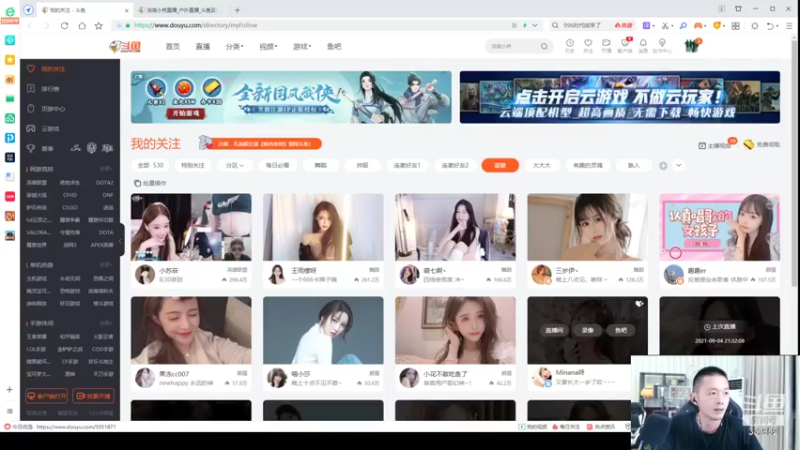Open the 创作中心 lightbulb icon
The image size is (800, 450).
pos(662,45)
